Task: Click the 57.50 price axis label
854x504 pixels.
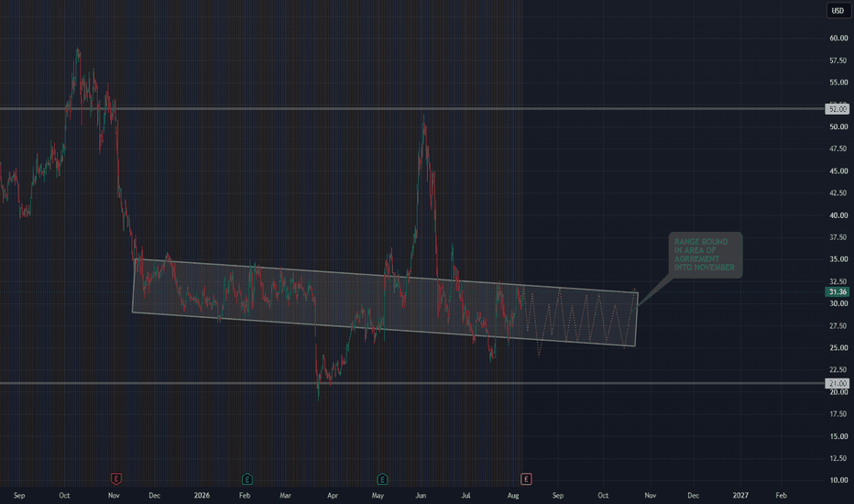Action: click(838, 60)
